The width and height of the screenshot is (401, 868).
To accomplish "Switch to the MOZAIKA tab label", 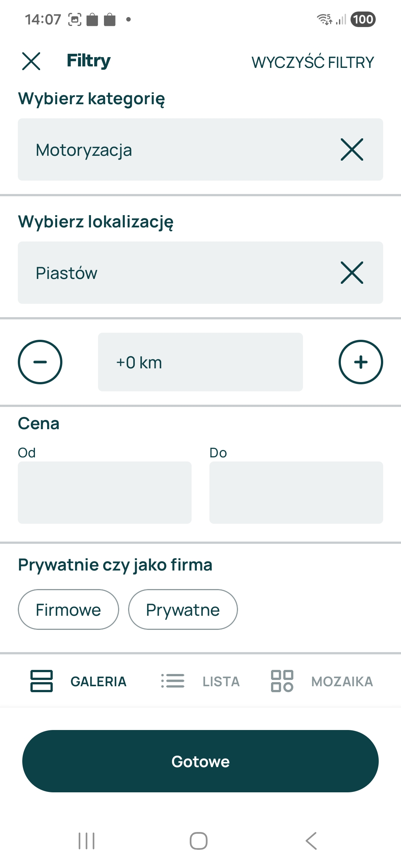I will (342, 682).
